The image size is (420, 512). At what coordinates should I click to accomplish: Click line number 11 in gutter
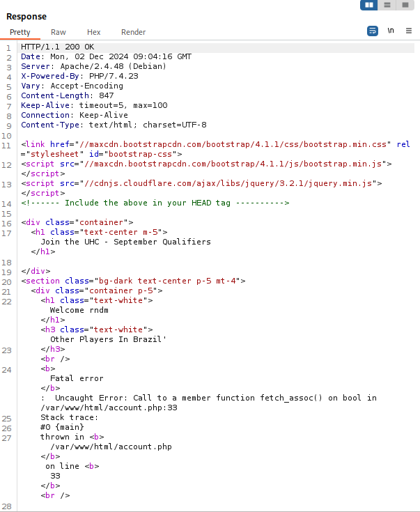tap(6, 146)
